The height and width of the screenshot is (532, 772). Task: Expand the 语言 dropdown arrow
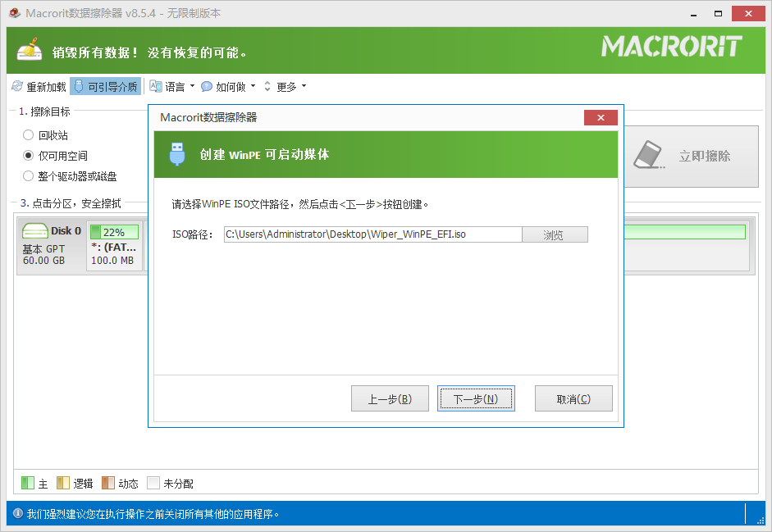pos(192,85)
